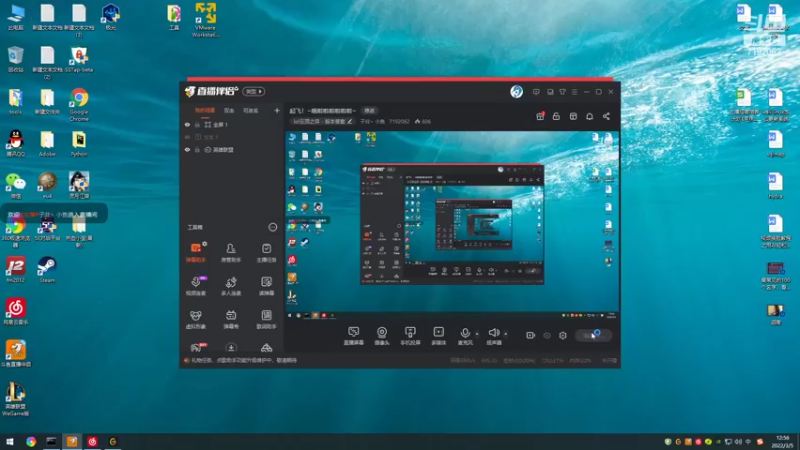The image size is (800, 450).
Task: Select the 全屏 1 source row
Action: [232, 124]
